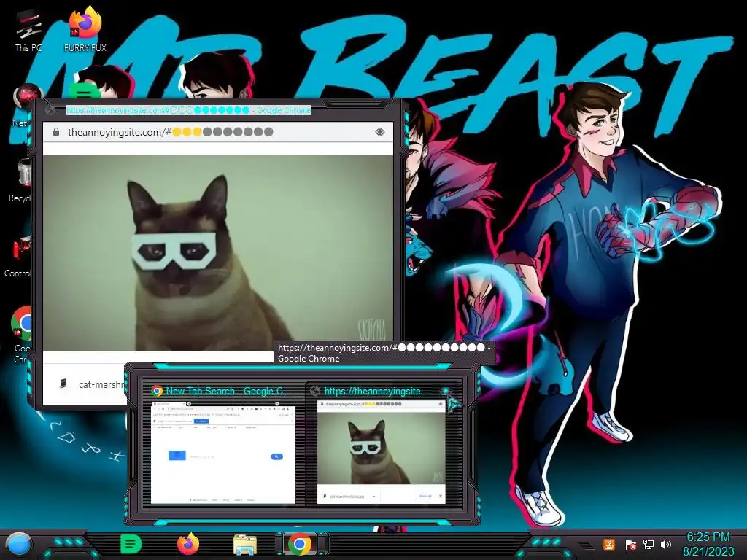Select the theannoyingsite cat preview thumbnail
This screenshot has height=560, width=747.
click(x=381, y=451)
